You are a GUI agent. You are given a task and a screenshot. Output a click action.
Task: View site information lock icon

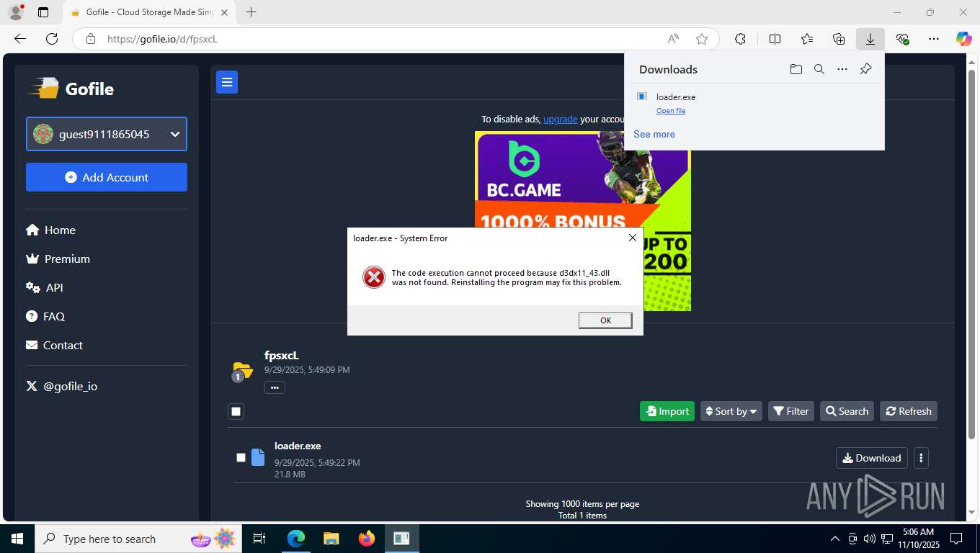click(x=90, y=39)
